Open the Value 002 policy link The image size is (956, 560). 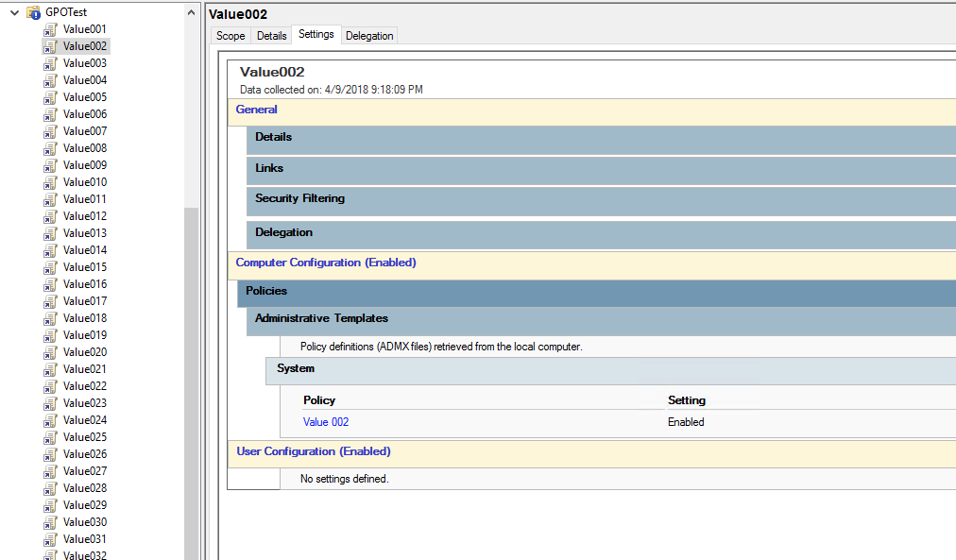tap(326, 422)
